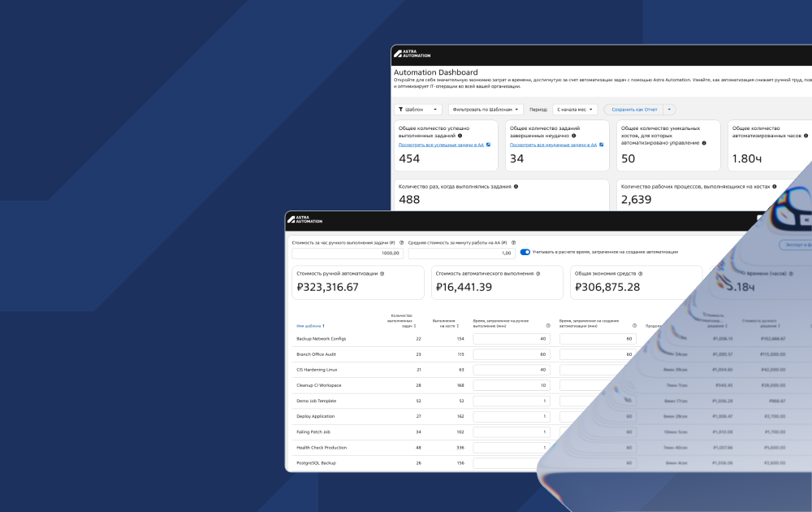812x512 pixels.
Task: Sort by "Выполнения на хосте" column header
Action: (x=445, y=323)
